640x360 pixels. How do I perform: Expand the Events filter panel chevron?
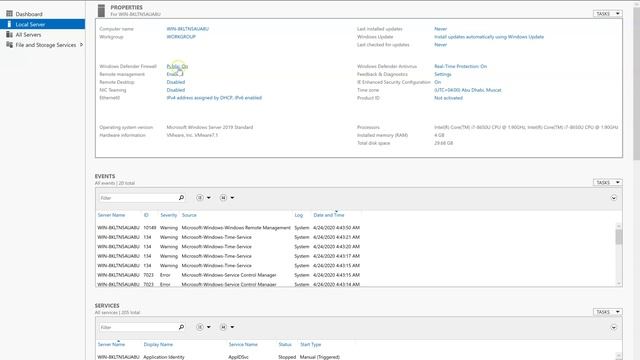click(613, 198)
